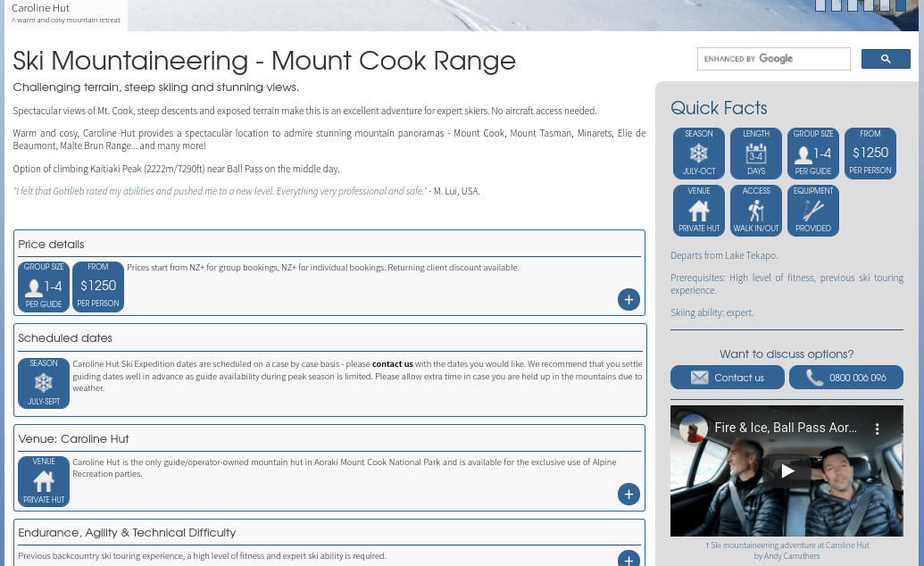
Task: Focus the Google custom search field
Action: coord(774,59)
